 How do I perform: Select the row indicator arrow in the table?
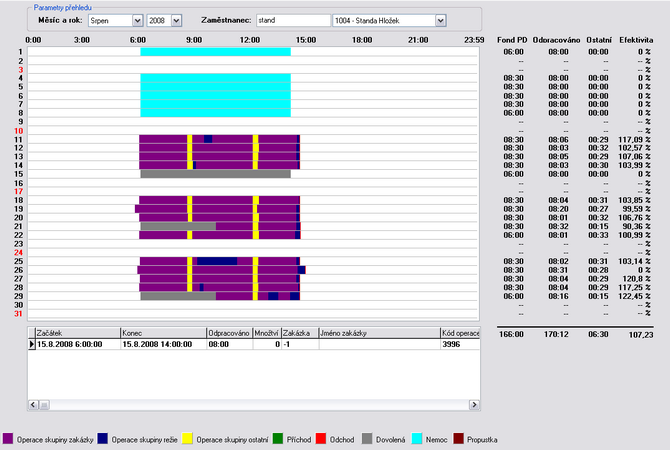(32, 344)
